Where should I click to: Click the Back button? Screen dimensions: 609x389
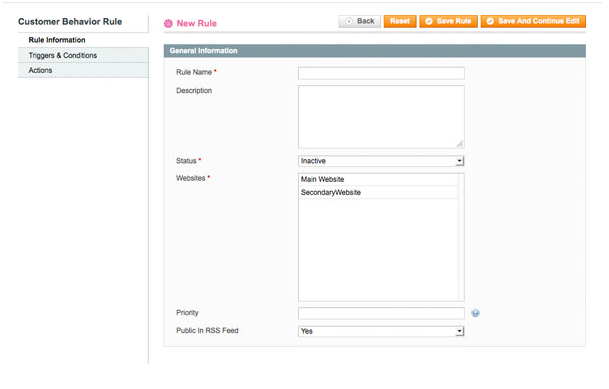(360, 21)
